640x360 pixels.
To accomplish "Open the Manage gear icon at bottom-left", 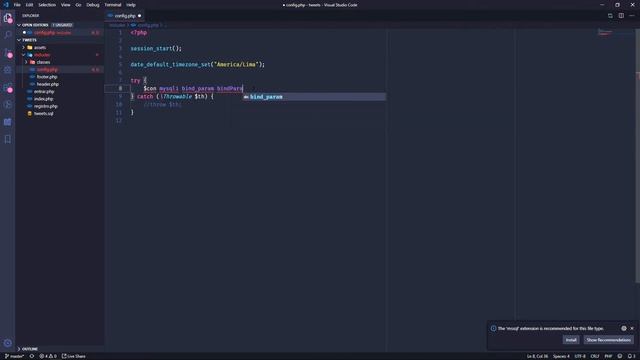I will 7,343.
